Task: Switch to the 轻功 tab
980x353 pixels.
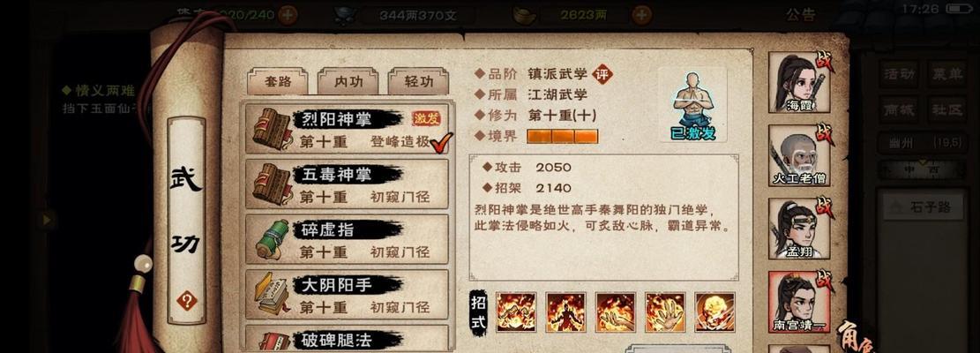Action: [x=418, y=81]
